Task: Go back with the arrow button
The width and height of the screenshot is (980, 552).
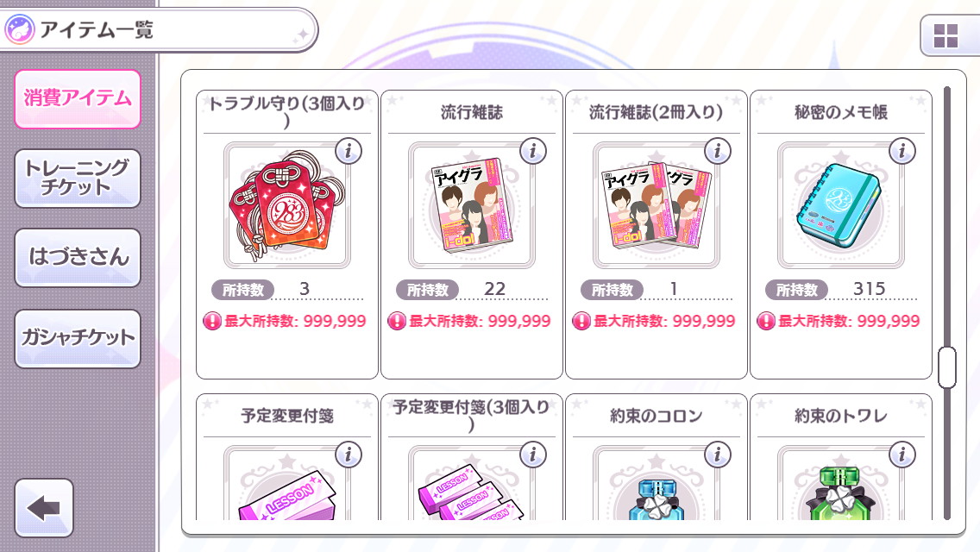Action: (44, 508)
